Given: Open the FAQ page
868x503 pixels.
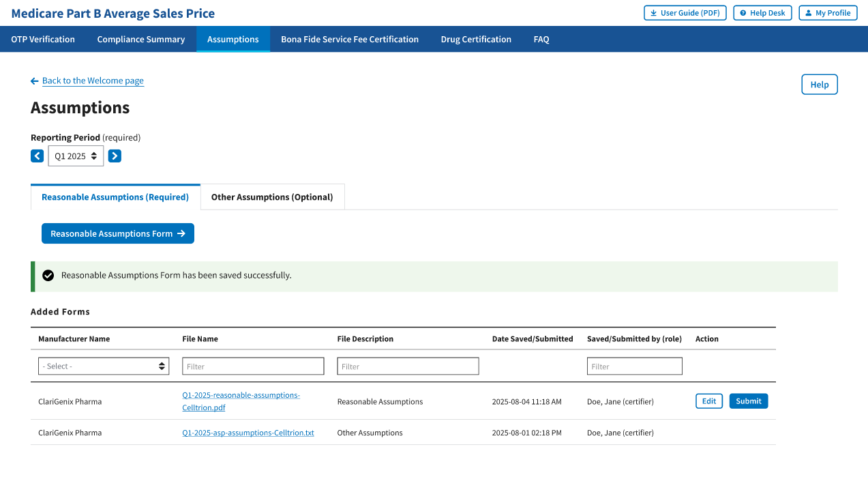Looking at the screenshot, I should [541, 40].
